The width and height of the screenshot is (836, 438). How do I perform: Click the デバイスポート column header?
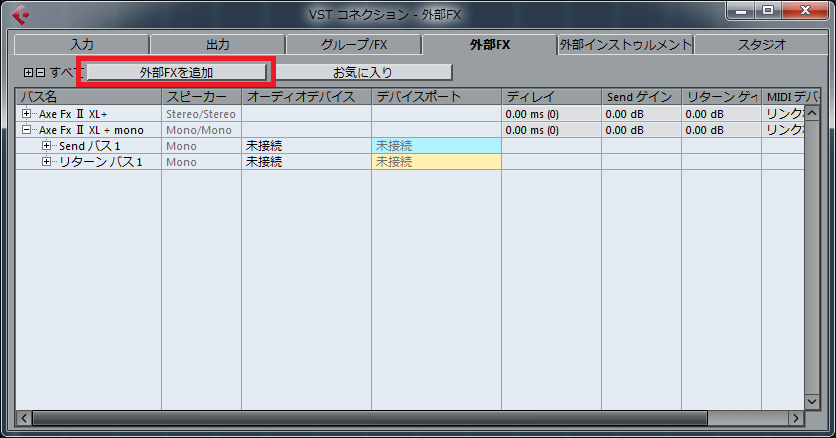[436, 97]
